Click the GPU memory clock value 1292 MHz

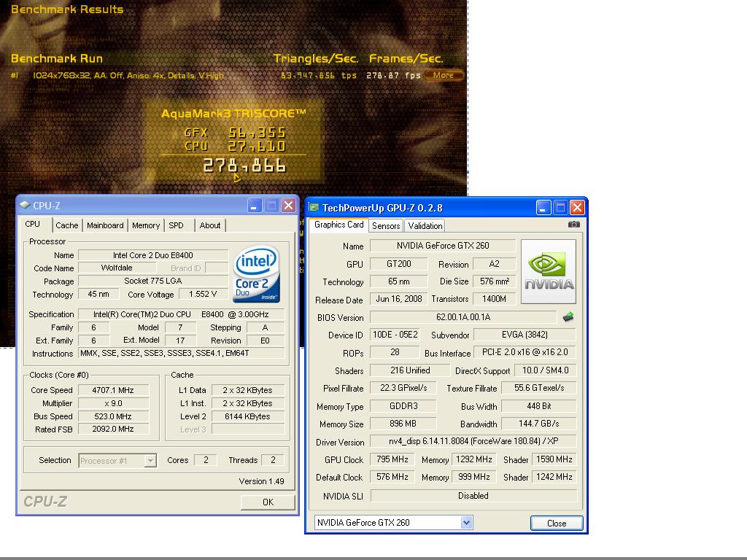coord(473,459)
